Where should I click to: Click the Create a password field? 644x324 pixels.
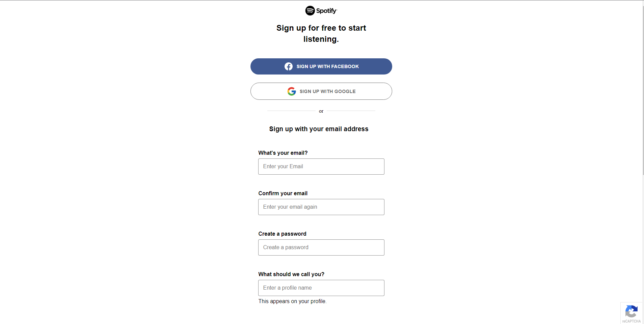[x=321, y=247]
